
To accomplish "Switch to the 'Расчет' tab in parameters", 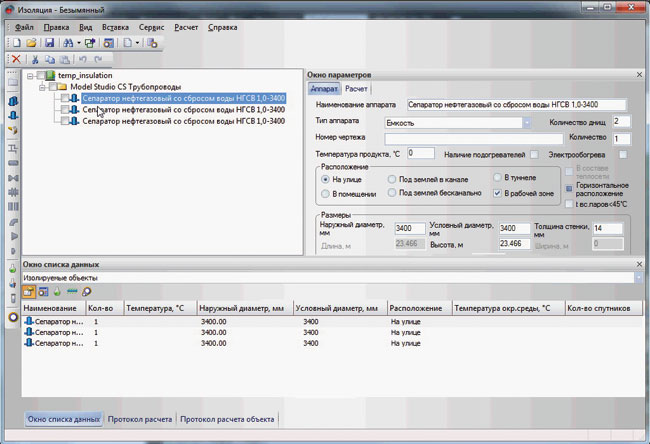I will tap(356, 89).
